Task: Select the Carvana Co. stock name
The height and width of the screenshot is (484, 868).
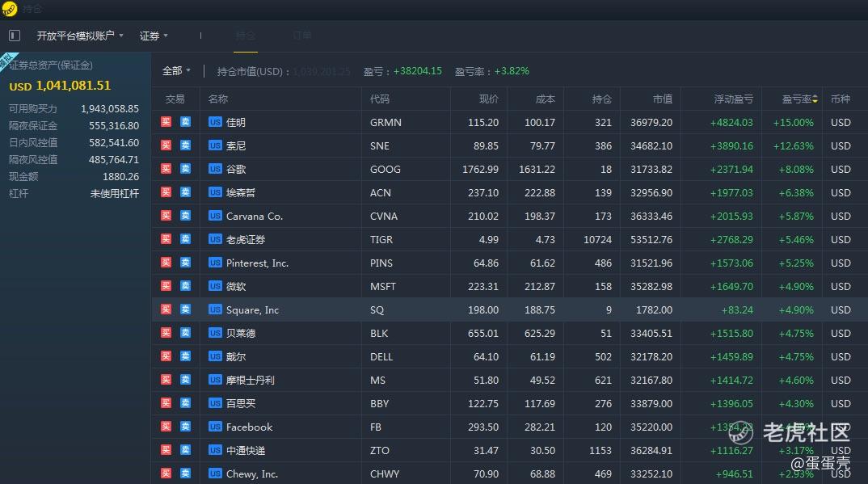Action: point(255,217)
